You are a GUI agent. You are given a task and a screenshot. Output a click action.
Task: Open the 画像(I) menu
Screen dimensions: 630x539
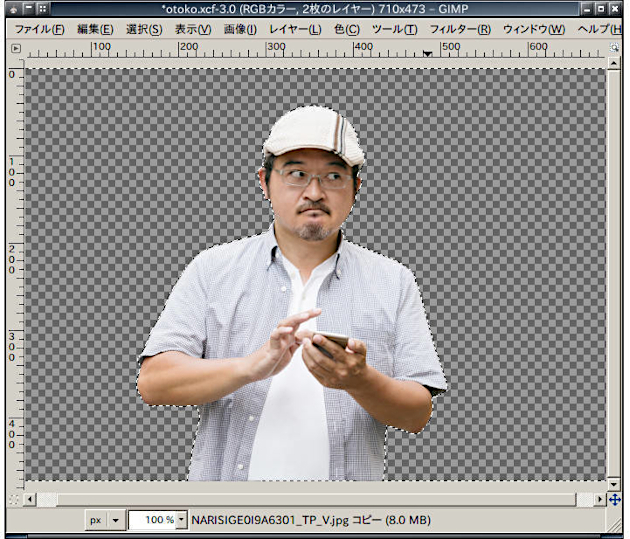240,29
